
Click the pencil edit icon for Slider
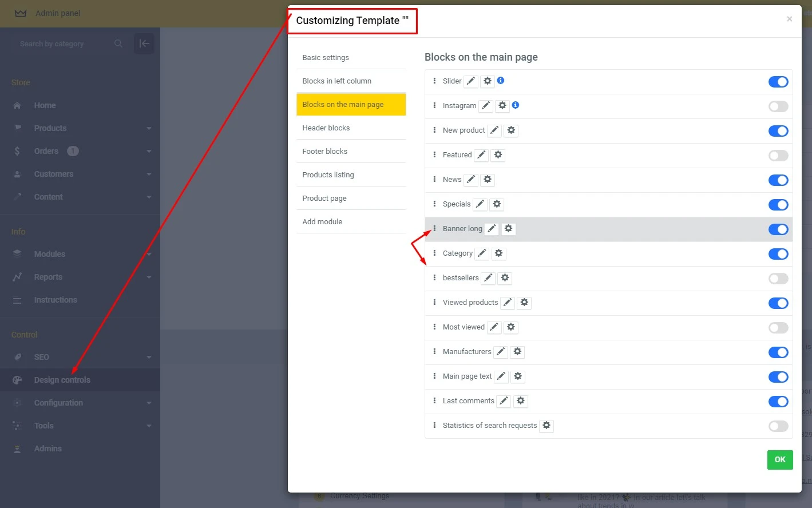pyautogui.click(x=470, y=81)
